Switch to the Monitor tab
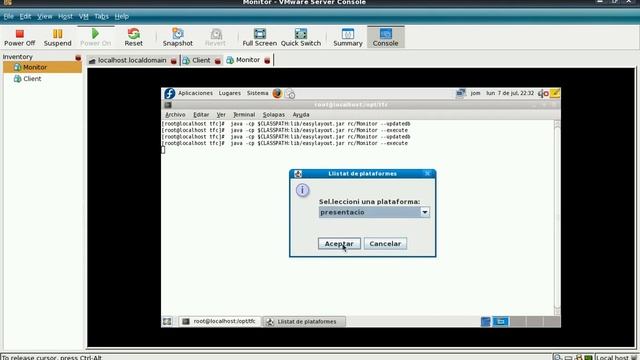Image resolution: width=640 pixels, height=360 pixels. click(248, 60)
